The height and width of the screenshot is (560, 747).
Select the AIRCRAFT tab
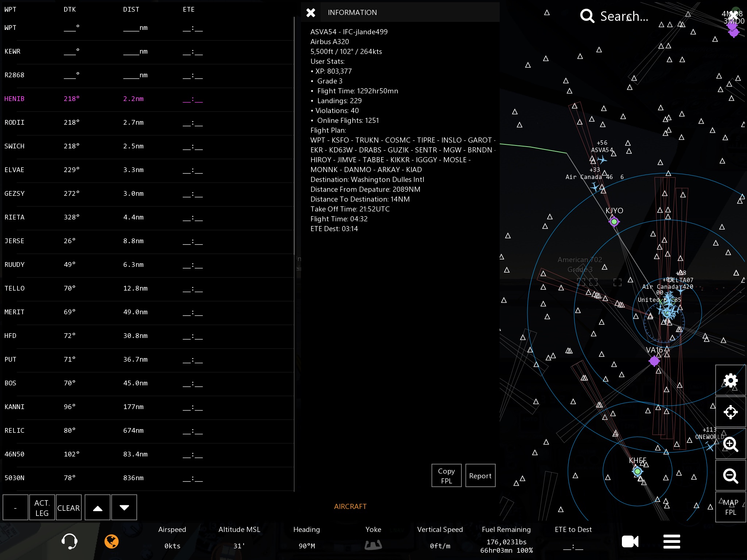tap(350, 506)
